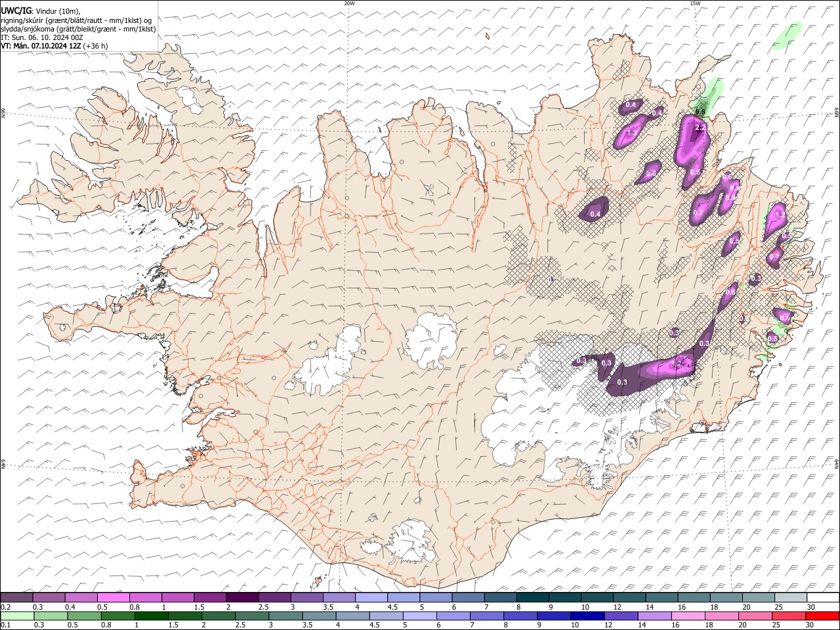
Task: Select the 'VT: Mán. 07.10.2024 12Z (+36 h)' line
Action: tap(54, 46)
